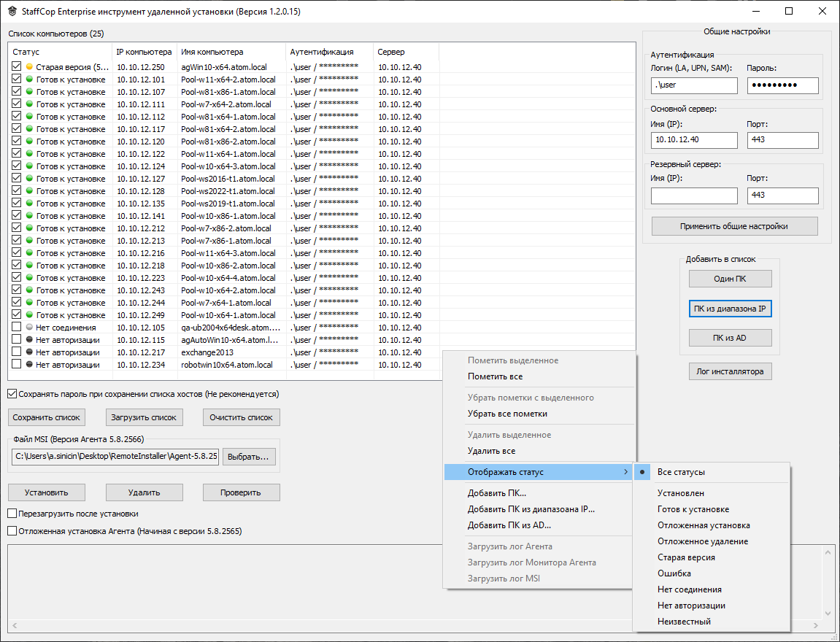Screen dimensions: 840x642
Task: Enable 'Отложенная установка Агента'
Action: (11, 530)
